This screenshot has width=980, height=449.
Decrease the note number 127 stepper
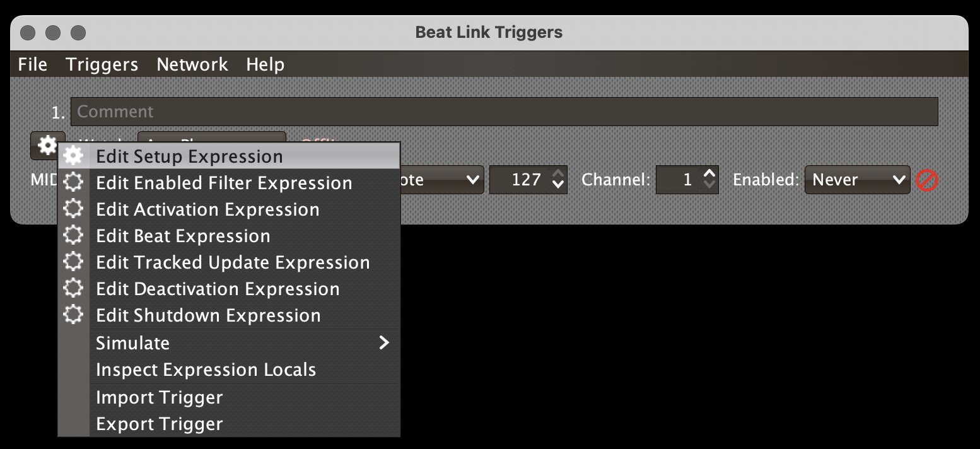pos(558,187)
